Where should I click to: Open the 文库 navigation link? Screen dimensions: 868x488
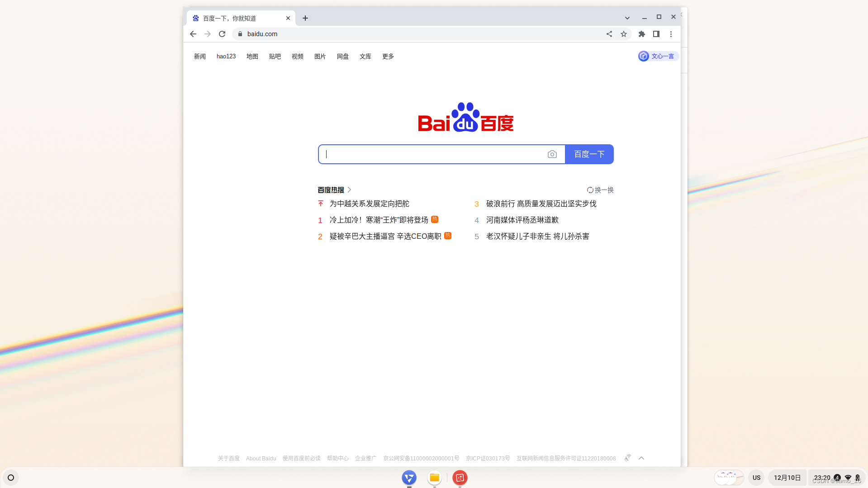click(365, 57)
